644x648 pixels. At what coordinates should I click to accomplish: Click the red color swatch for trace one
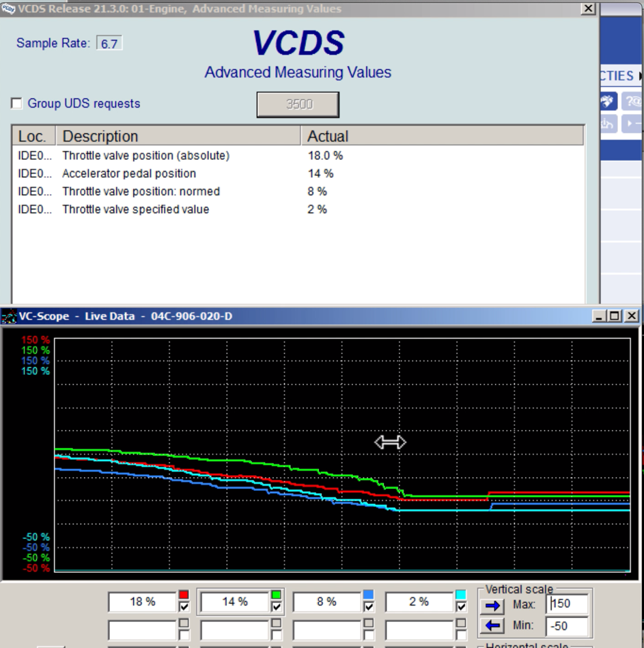tap(184, 595)
